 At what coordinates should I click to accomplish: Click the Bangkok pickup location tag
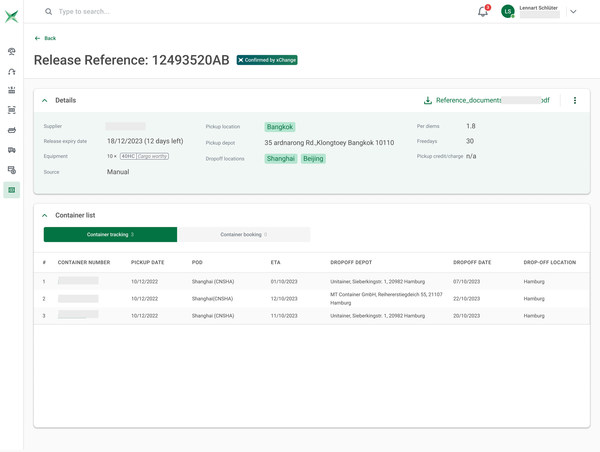click(280, 127)
